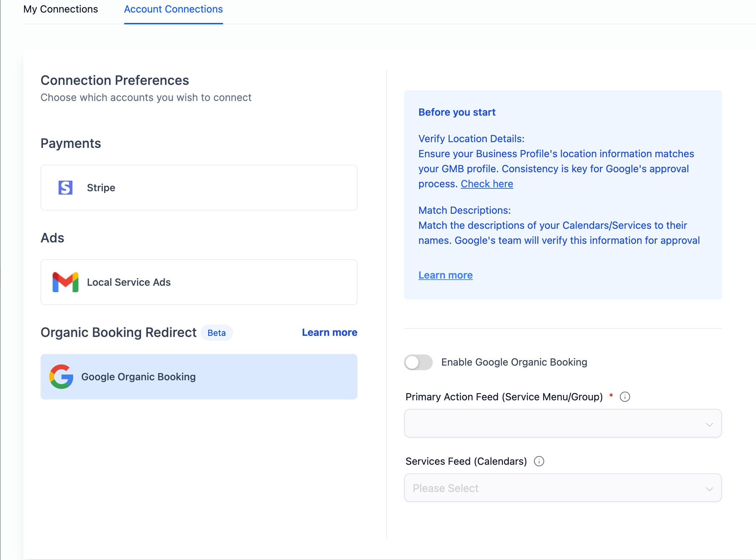Click the Stripe logo icon

pyautogui.click(x=66, y=188)
